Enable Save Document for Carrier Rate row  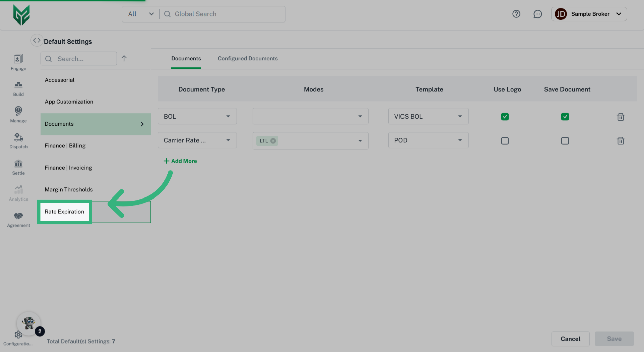click(565, 141)
